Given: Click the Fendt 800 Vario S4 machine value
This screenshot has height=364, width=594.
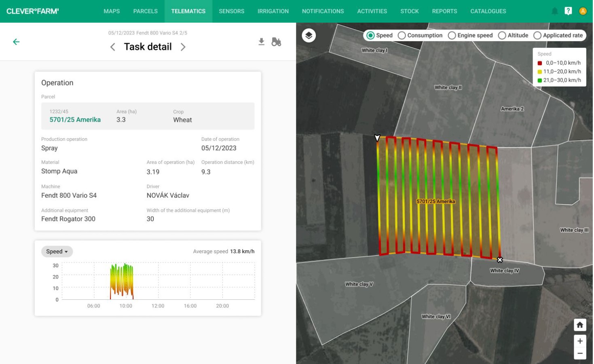Looking at the screenshot, I should click(x=69, y=195).
